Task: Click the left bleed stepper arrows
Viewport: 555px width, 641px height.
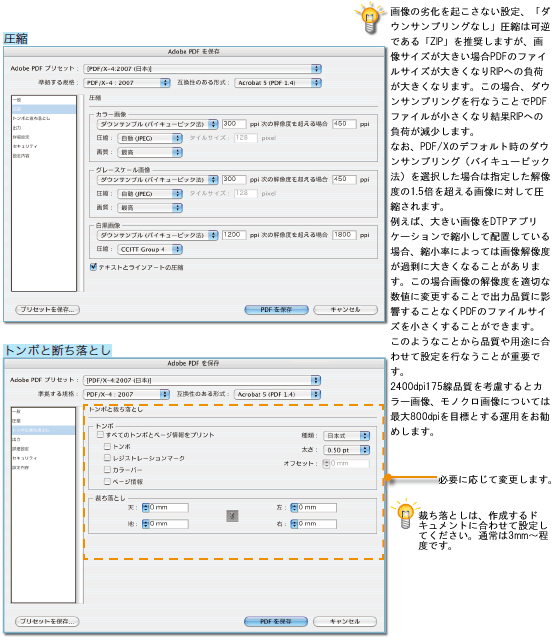Action: [x=294, y=508]
